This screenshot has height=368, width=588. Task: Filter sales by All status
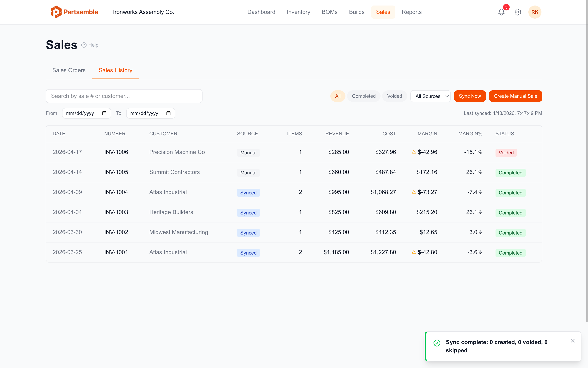338,96
